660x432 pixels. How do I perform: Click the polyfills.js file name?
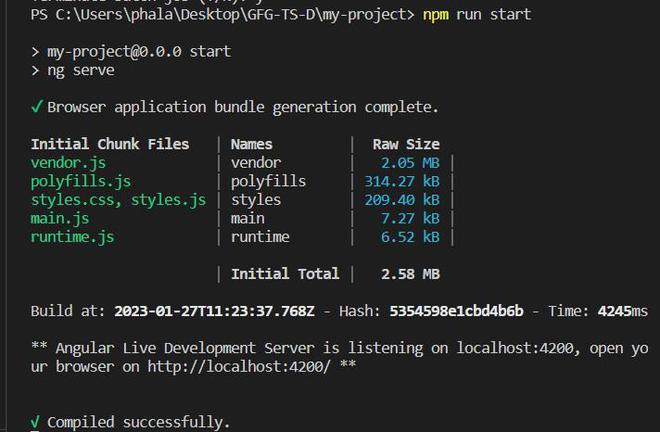pos(80,181)
